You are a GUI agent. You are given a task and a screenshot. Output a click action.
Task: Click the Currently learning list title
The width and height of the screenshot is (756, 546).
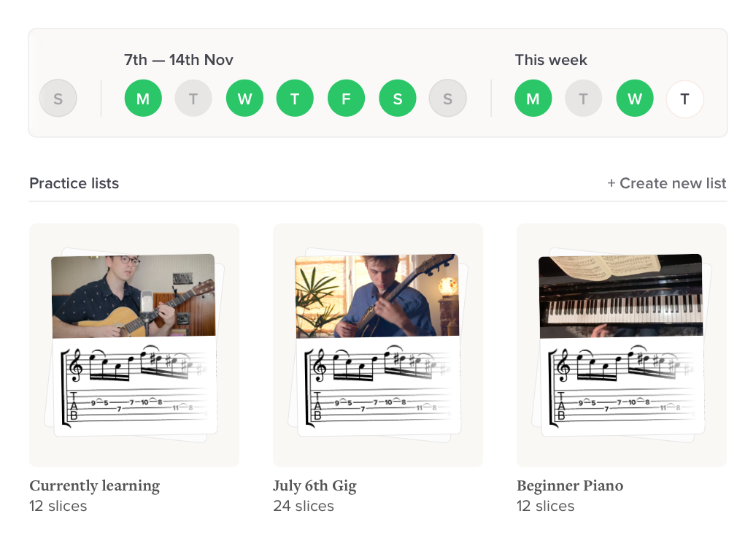coord(95,485)
